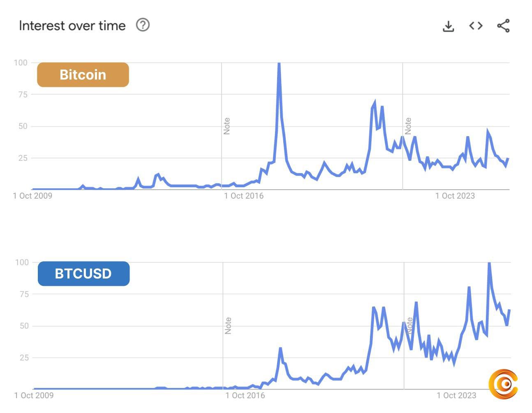This screenshot has height=413, width=532.
Task: Select the orange Bitcoin label
Action: (83, 74)
